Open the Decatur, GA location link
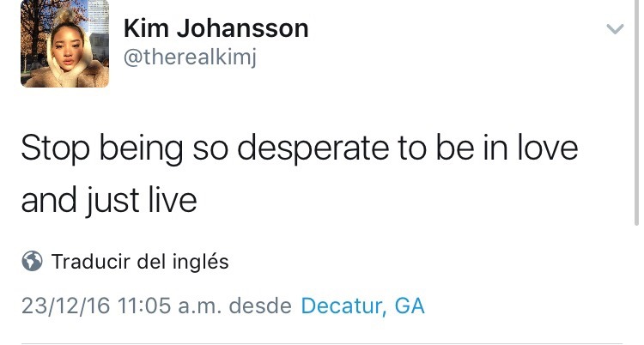644x345 pixels. (362, 306)
